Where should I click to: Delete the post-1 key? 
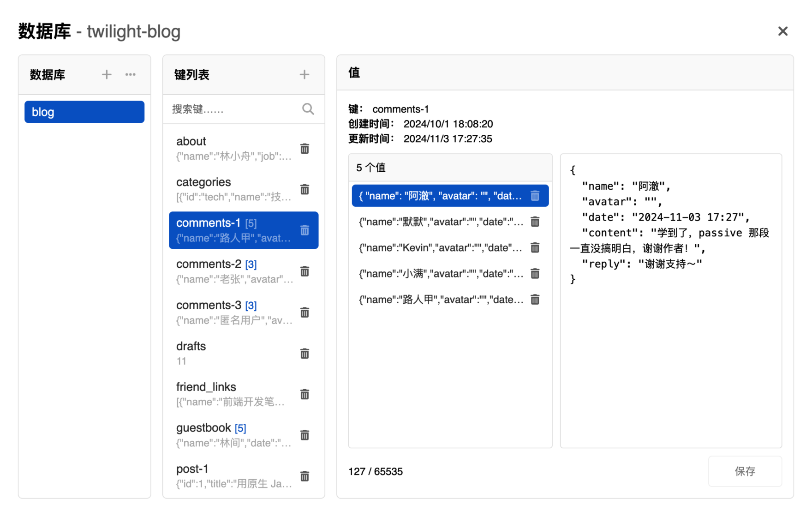tap(305, 476)
